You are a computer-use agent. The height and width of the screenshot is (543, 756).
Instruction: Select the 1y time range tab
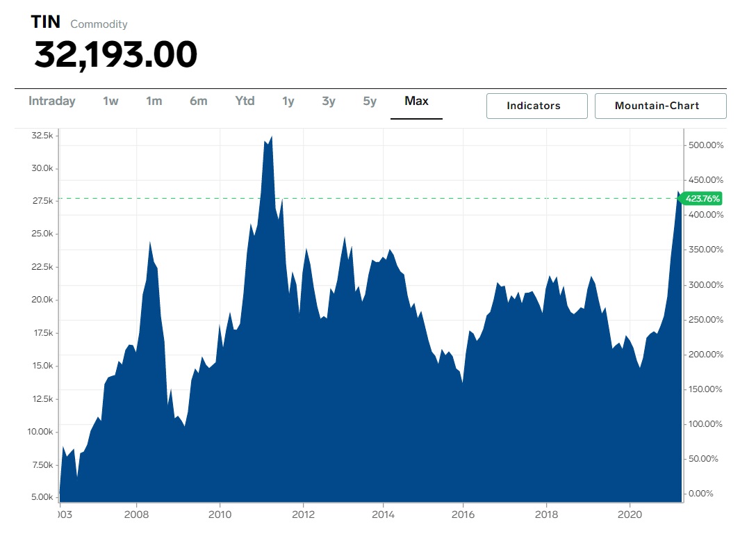(288, 101)
